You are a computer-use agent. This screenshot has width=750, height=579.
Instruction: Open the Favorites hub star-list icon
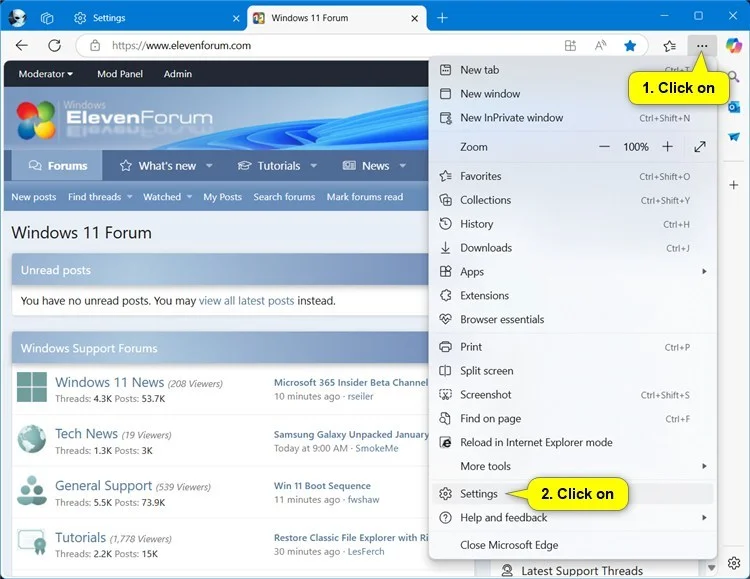pos(670,46)
